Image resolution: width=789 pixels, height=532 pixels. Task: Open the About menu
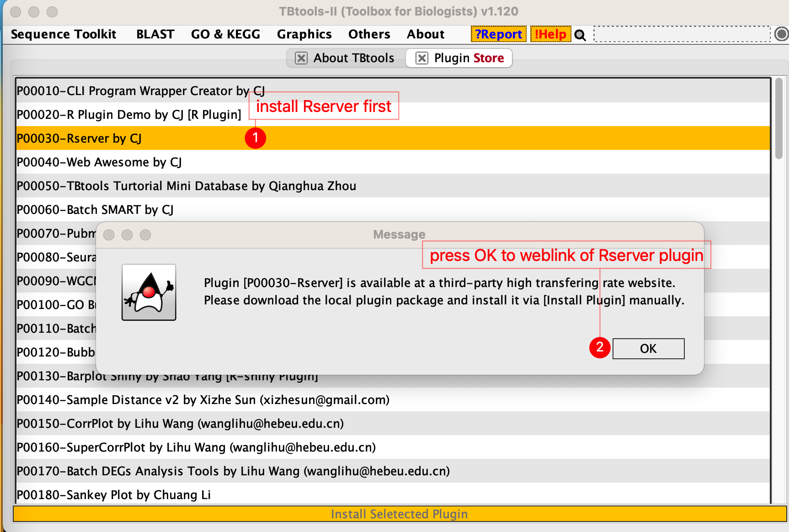(426, 34)
